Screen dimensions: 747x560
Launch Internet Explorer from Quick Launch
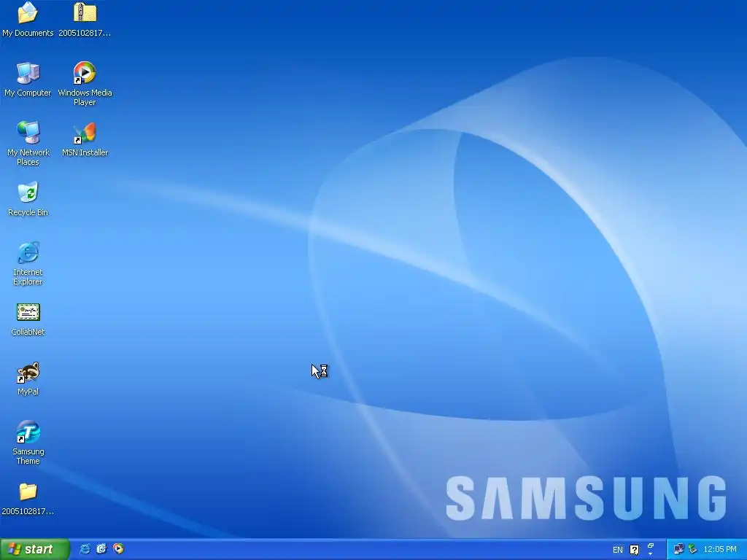(85, 549)
